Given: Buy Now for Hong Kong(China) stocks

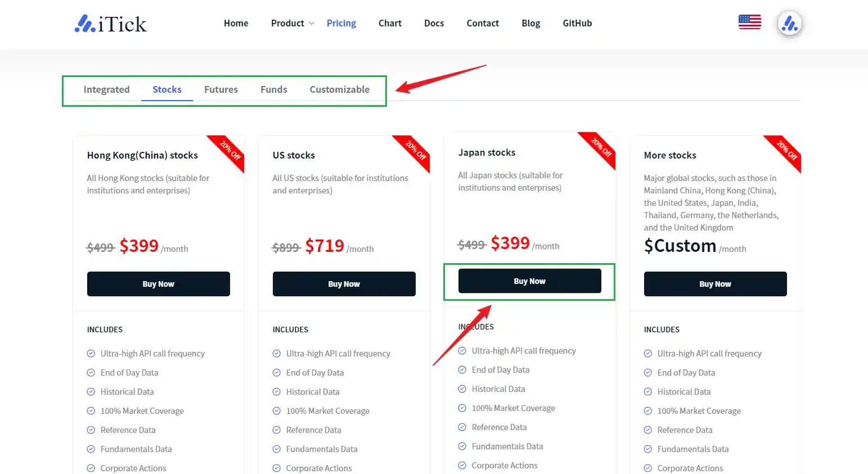Looking at the screenshot, I should tap(158, 284).
